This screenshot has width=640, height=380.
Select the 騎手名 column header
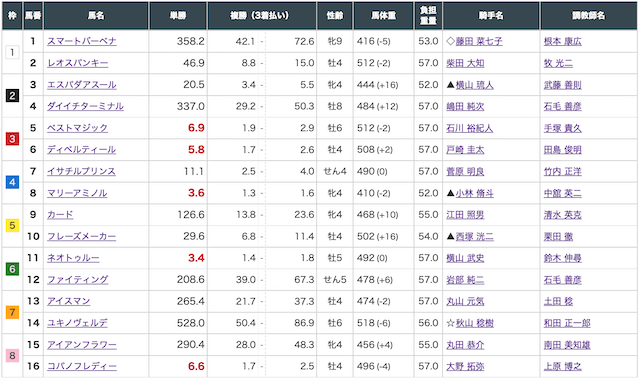(491, 16)
